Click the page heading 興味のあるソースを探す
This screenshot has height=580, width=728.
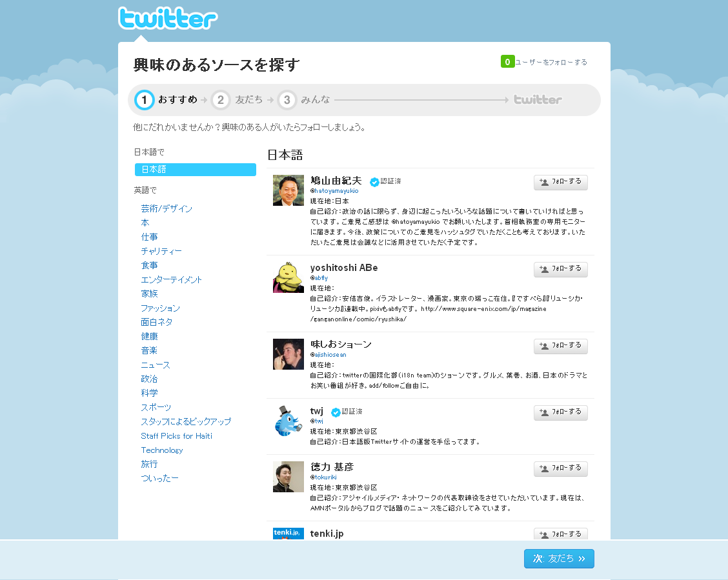click(x=216, y=65)
